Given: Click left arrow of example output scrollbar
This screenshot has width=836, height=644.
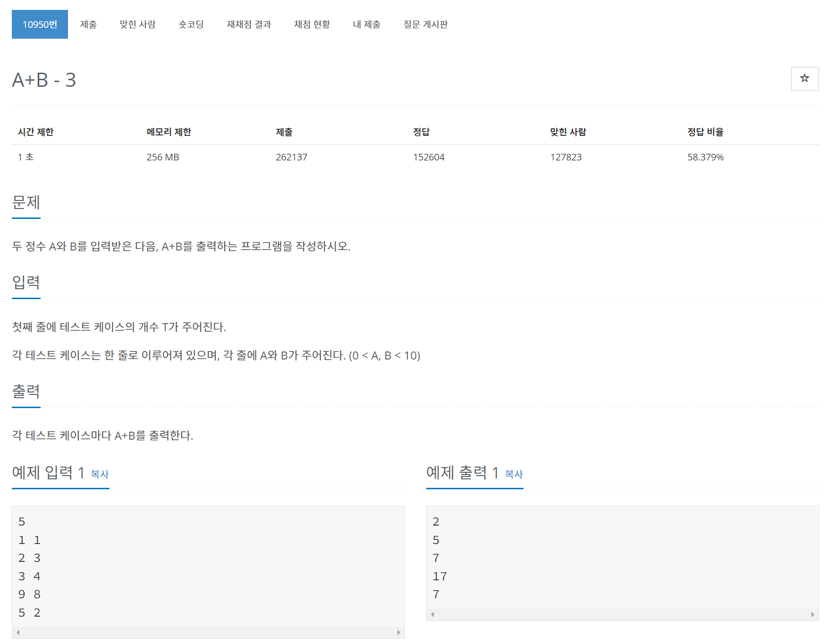Looking at the screenshot, I should tap(432, 614).
